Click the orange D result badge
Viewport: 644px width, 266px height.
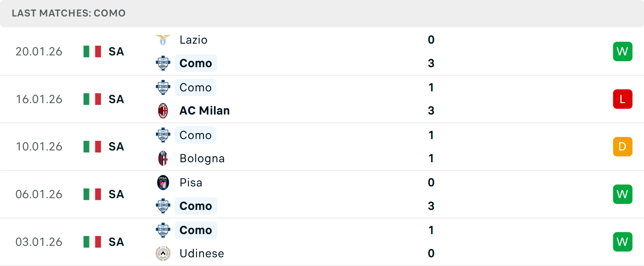click(x=623, y=147)
